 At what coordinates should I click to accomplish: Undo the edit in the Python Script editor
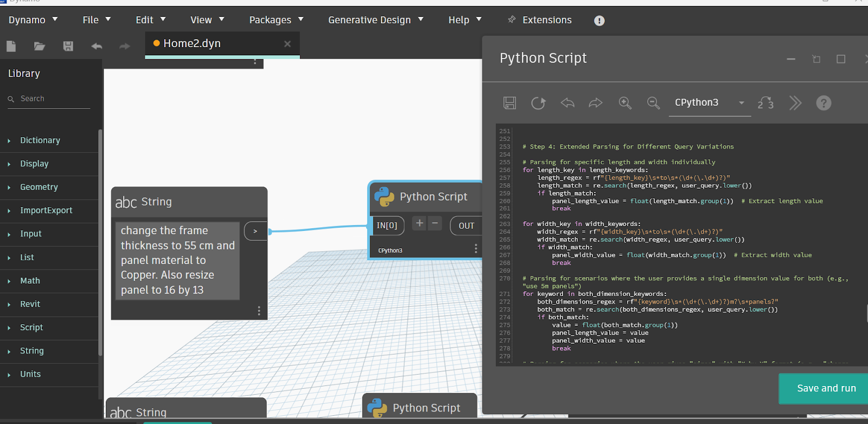pos(567,102)
